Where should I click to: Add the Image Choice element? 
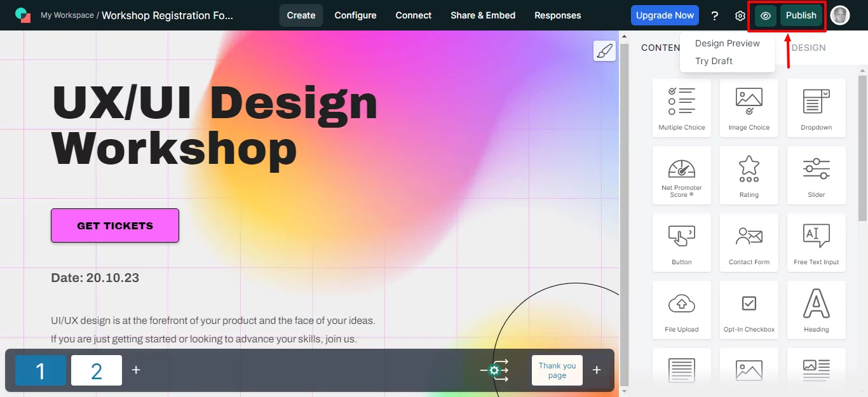click(749, 108)
